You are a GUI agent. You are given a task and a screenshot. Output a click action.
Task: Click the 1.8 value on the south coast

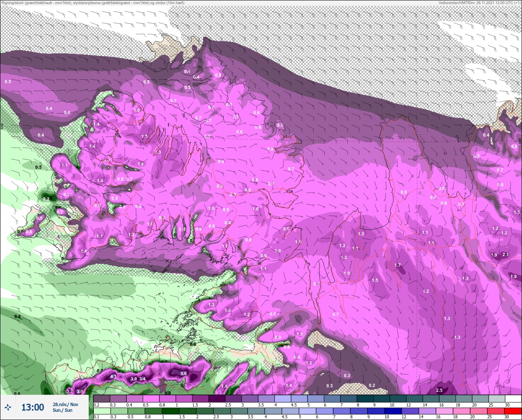[x=224, y=387]
